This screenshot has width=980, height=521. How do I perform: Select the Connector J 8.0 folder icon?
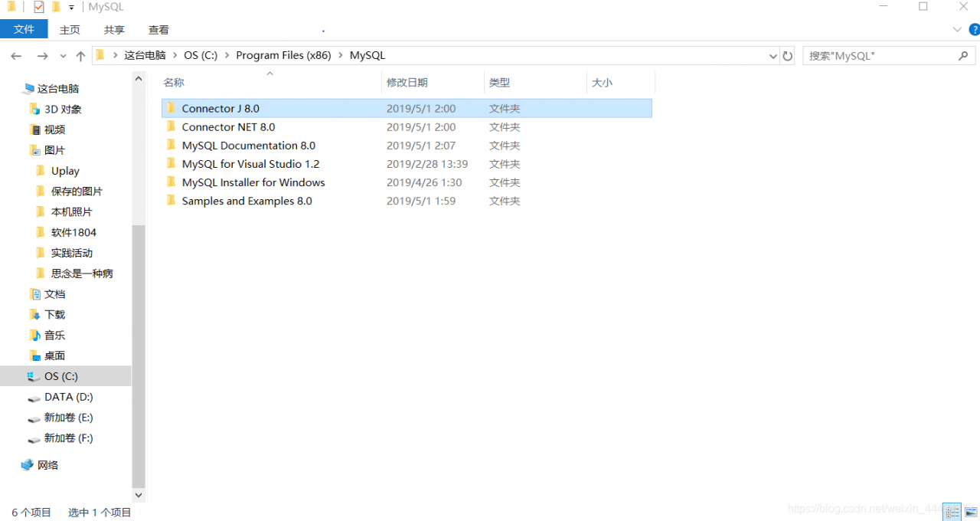tap(171, 108)
